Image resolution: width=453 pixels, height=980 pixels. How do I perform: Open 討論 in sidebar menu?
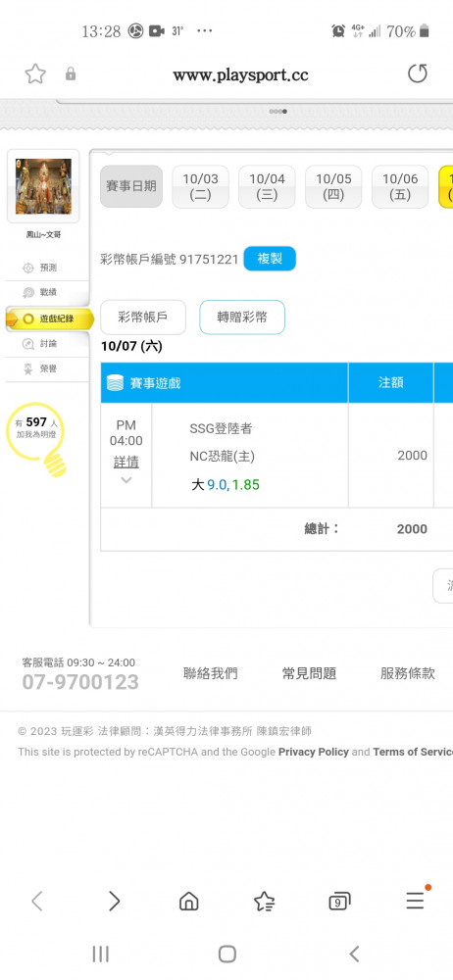[x=47, y=344]
